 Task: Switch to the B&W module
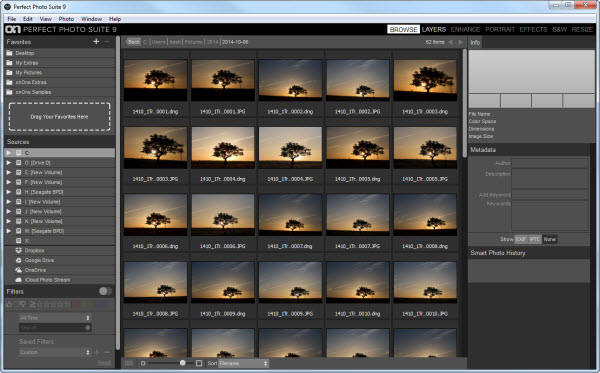pyautogui.click(x=559, y=29)
